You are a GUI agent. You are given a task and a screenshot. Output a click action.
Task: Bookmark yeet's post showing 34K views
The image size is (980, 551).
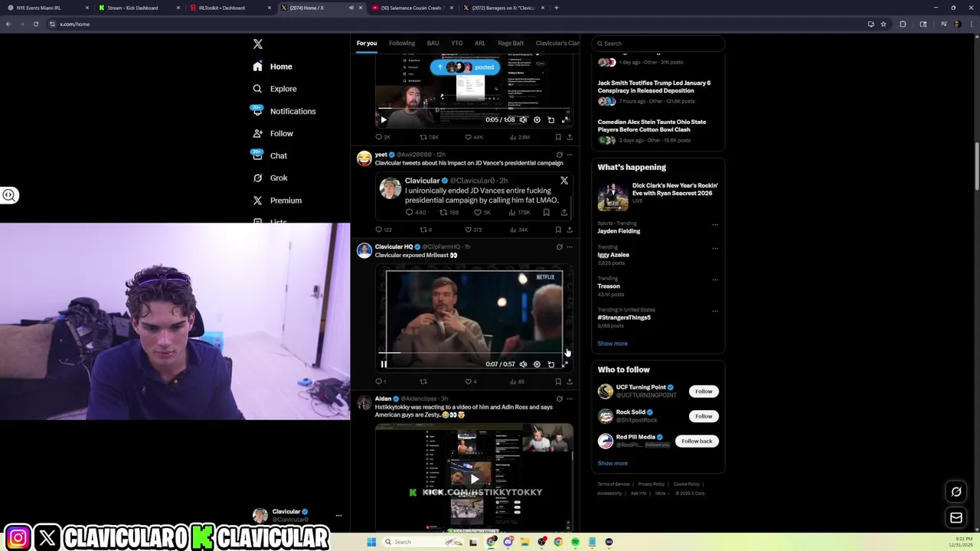[x=558, y=230]
